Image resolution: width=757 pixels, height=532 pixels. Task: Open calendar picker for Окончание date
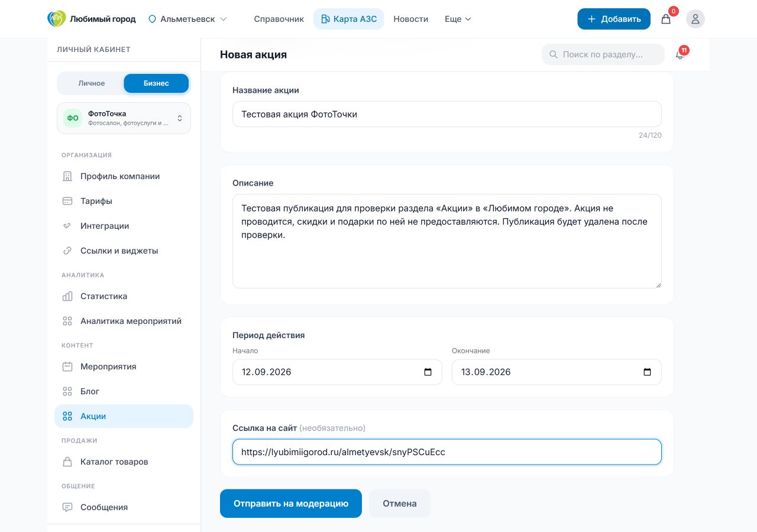[x=647, y=372]
